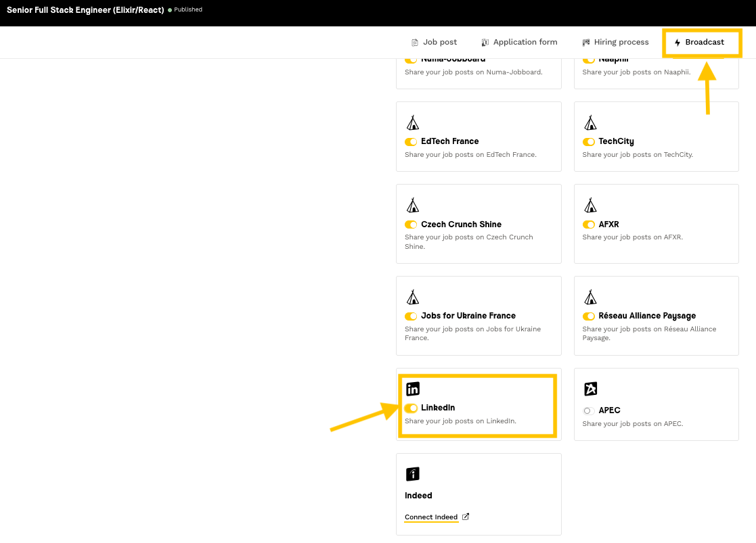Click the Connect Indeed link
The image size is (756, 543).
point(432,517)
